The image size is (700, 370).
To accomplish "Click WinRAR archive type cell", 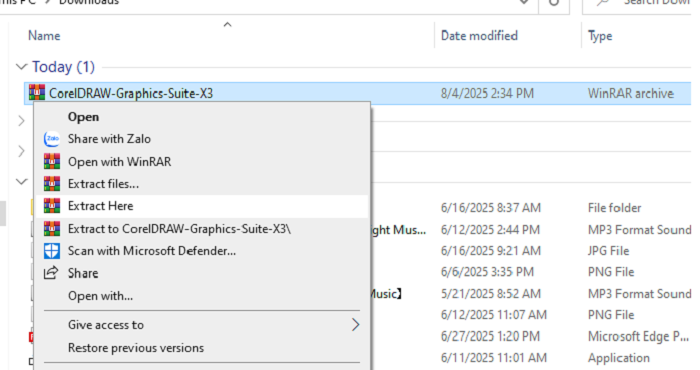I will point(630,93).
